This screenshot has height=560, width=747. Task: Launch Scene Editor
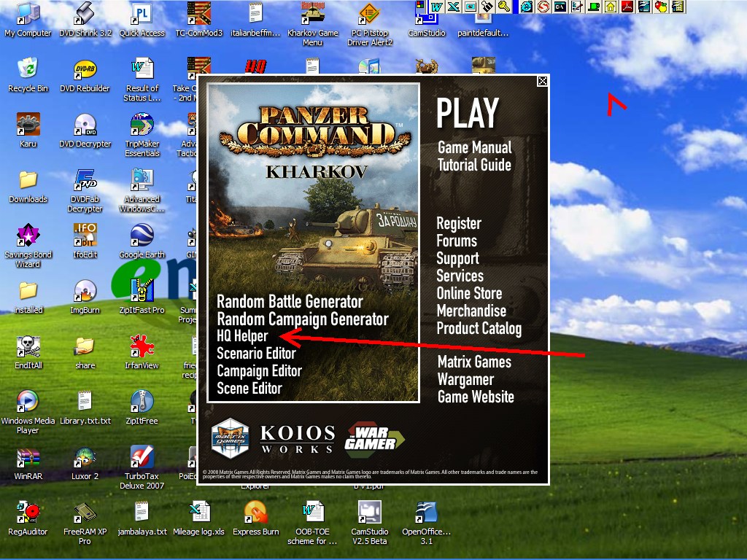tap(249, 389)
